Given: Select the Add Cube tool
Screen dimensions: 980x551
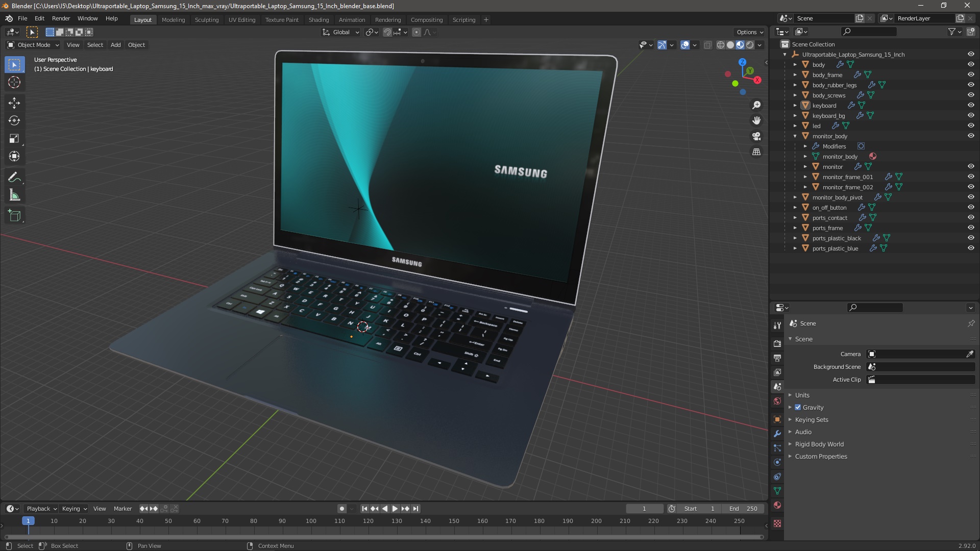Looking at the screenshot, I should point(14,216).
